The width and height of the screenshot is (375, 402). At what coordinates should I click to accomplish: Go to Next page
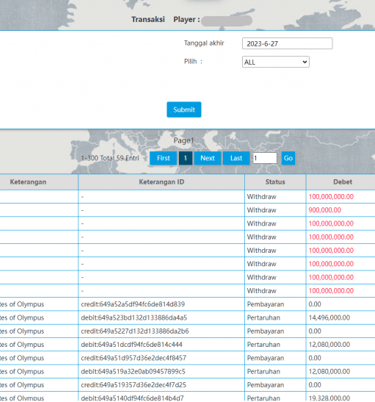click(207, 158)
